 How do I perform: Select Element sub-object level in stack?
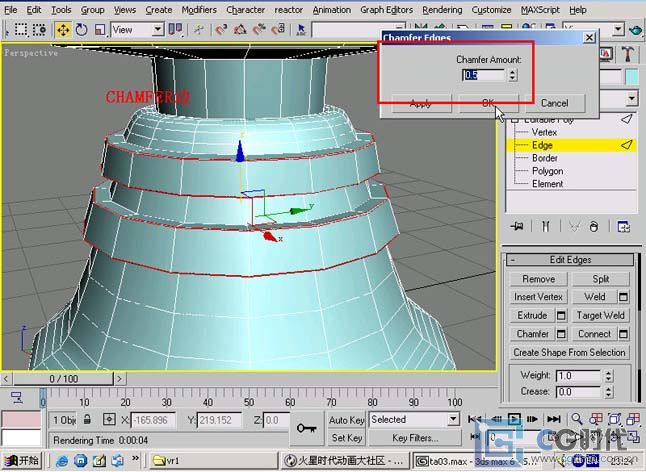547,184
